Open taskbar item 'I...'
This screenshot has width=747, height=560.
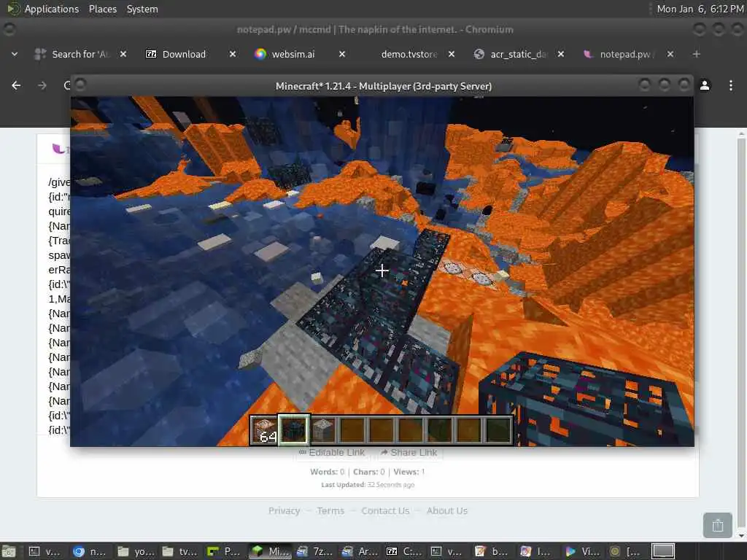(x=538, y=551)
